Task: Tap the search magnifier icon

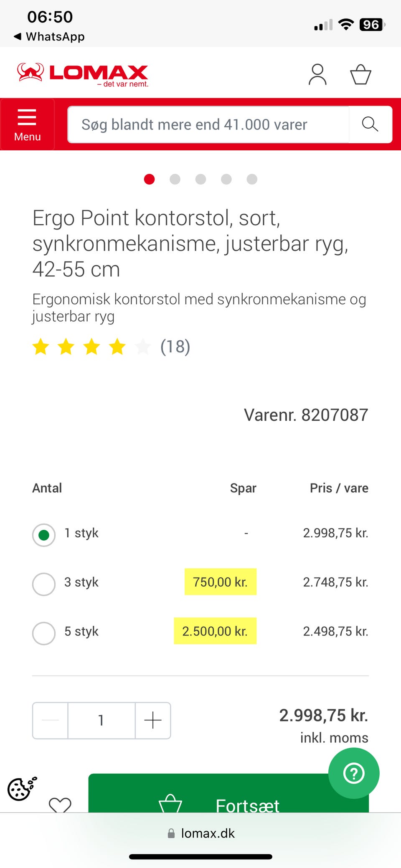Action: point(370,124)
